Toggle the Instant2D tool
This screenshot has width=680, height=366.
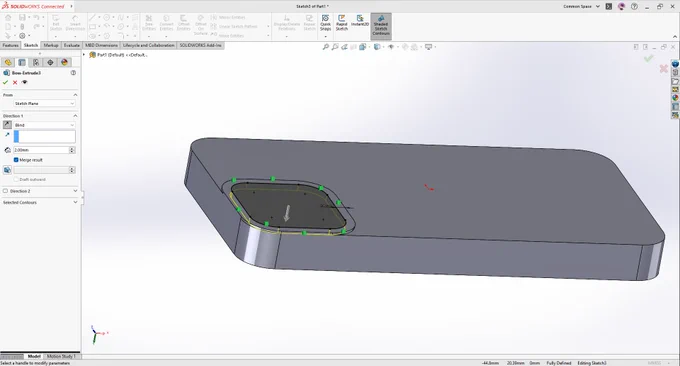click(x=360, y=21)
